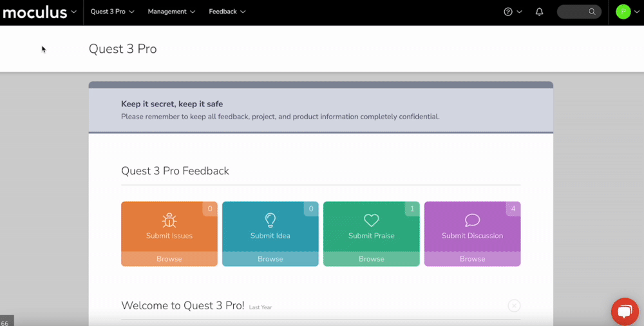The image size is (644, 326).
Task: Click the praise count badge showing 1
Action: (x=412, y=209)
